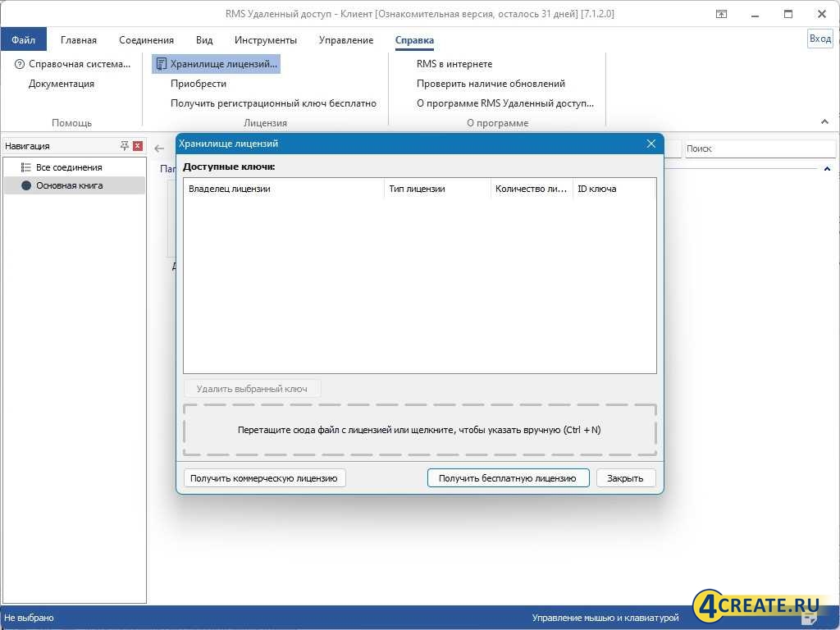Click the license file drop area

click(419, 430)
